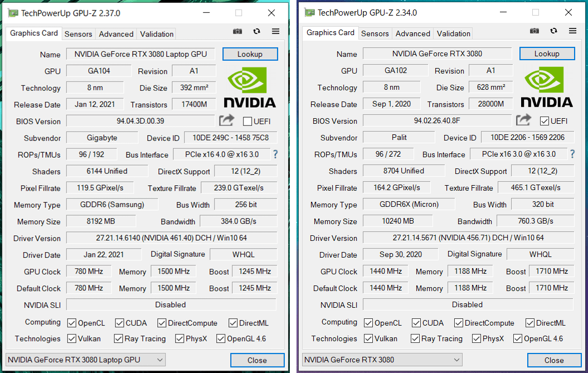The width and height of the screenshot is (588, 373).
Task: Click Shaders field showing 6144 Unified
Action: pos(107,171)
